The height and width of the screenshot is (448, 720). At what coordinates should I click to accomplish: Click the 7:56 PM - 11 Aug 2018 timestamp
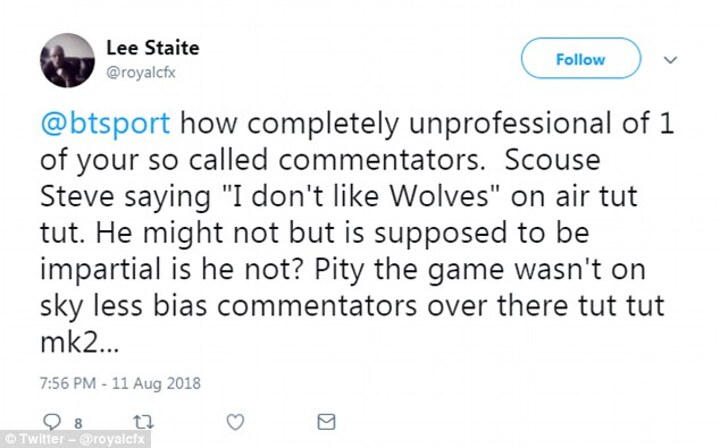(120, 383)
